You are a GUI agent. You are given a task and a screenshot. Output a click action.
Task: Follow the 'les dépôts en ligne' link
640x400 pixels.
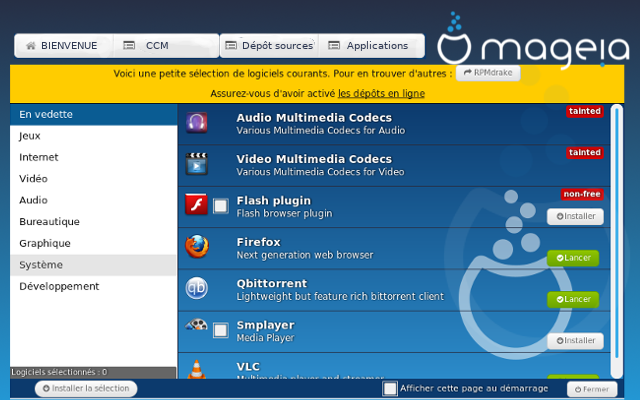coord(381,93)
